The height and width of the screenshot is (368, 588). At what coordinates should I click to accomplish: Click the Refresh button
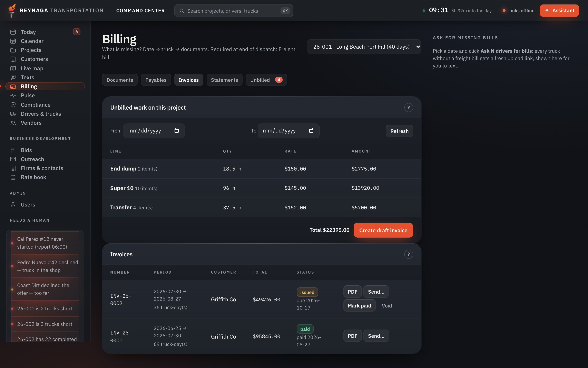(x=399, y=131)
